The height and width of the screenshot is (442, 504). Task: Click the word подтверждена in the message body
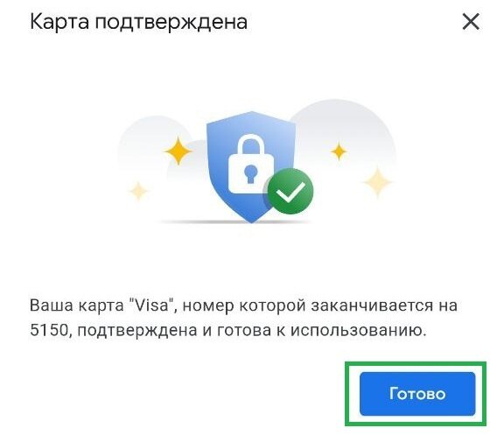137,331
